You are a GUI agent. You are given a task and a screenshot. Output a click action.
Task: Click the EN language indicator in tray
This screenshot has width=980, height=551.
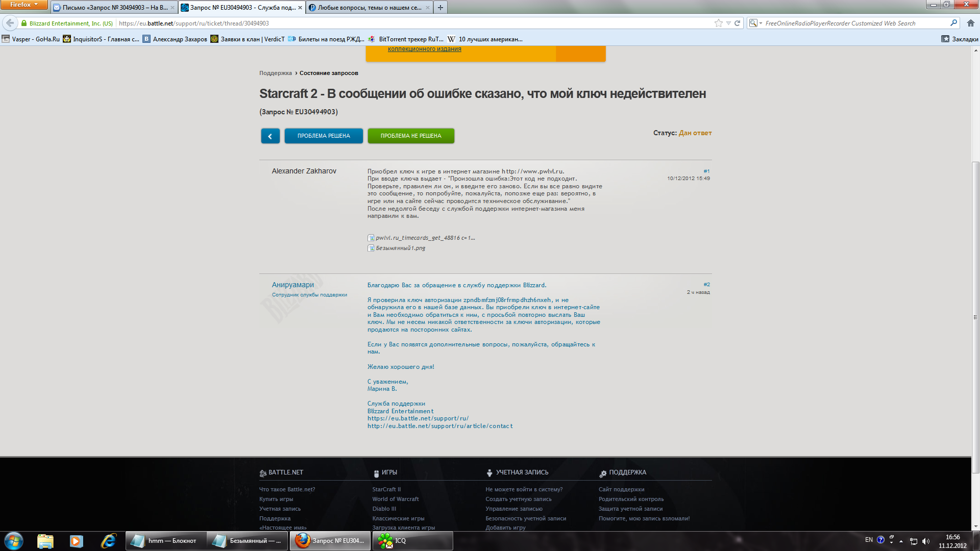(x=869, y=540)
